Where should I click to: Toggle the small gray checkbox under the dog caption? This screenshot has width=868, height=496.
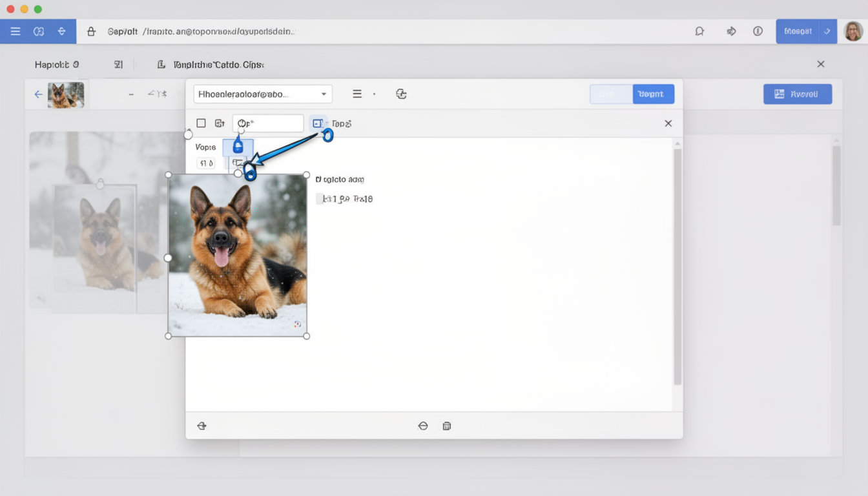[x=320, y=199]
